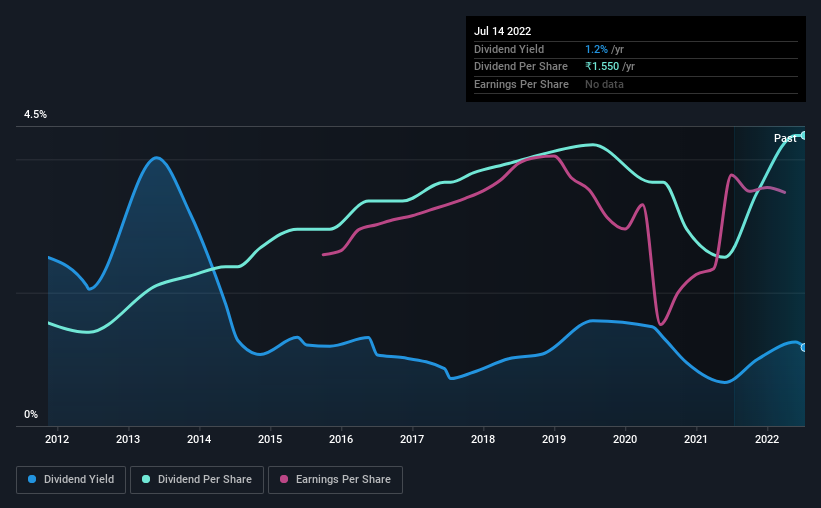The image size is (821, 508).
Task: Click the blue Dividend Yield endpoint marker
Action: [x=803, y=347]
